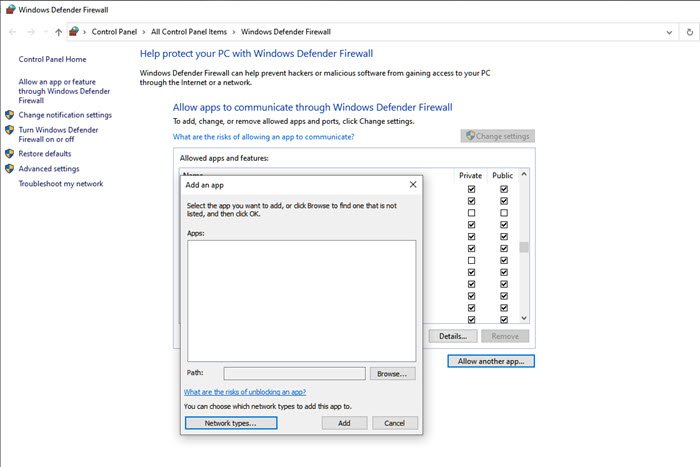The height and width of the screenshot is (467, 700).
Task: Click the forward navigation arrow
Action: (x=31, y=32)
